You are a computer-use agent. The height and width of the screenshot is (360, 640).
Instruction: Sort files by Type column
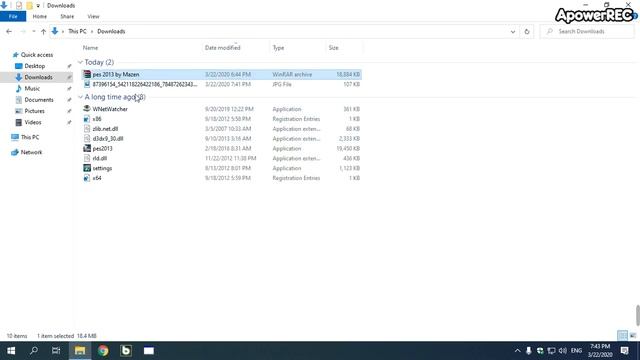278,48
